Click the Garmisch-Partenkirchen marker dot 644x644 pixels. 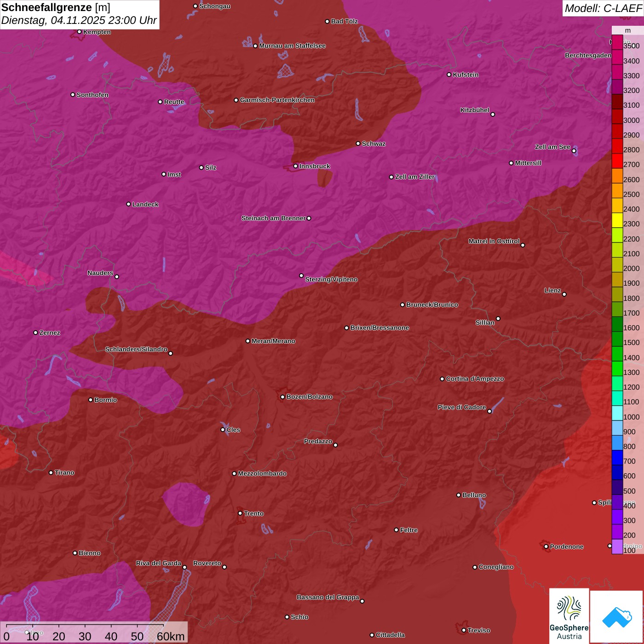(236, 100)
